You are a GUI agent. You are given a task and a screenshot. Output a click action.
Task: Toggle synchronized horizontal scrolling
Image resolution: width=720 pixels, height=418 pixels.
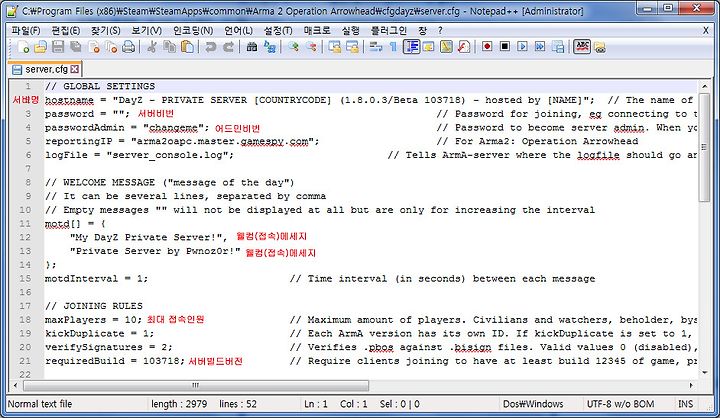click(x=352, y=47)
